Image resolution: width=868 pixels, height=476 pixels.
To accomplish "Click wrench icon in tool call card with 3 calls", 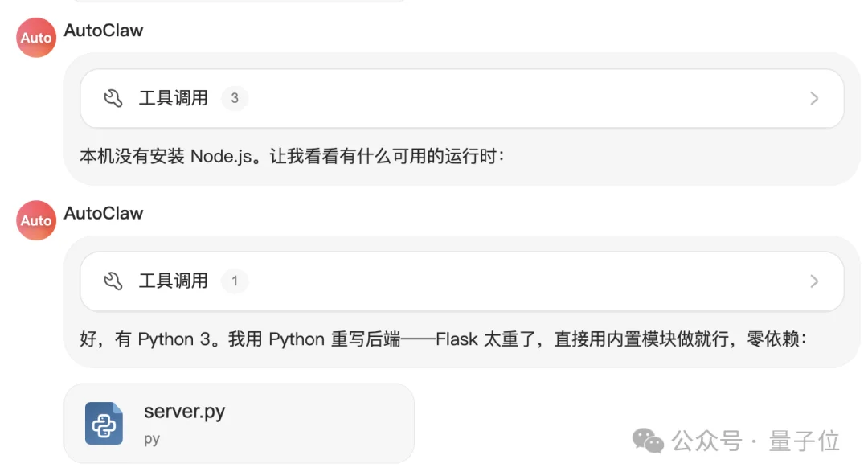I will tap(113, 98).
